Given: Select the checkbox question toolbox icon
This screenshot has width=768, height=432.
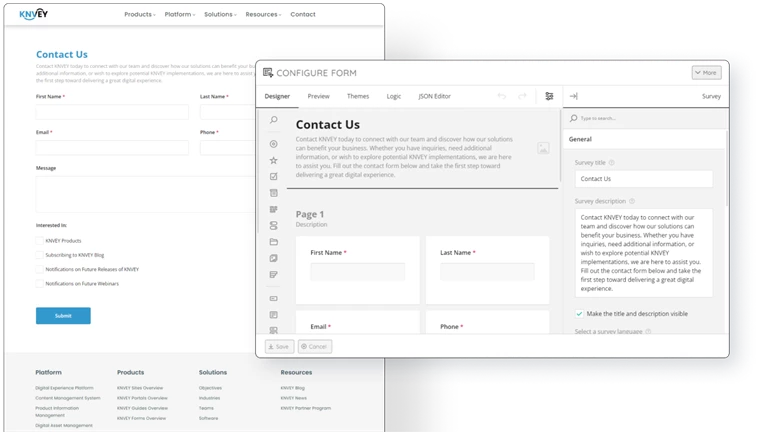Looking at the screenshot, I should (273, 177).
